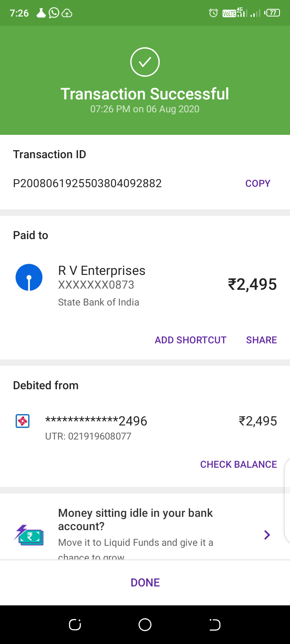Tap ADD SHORTCUT for R V Enterprises
Screen dimensions: 290x644
click(191, 340)
